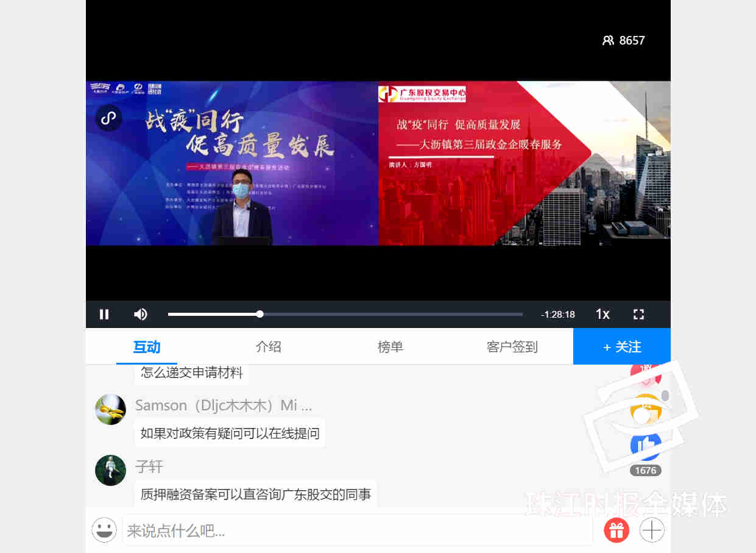The height and width of the screenshot is (553, 756).
Task: Follow the channel with + 关注
Action: (622, 346)
